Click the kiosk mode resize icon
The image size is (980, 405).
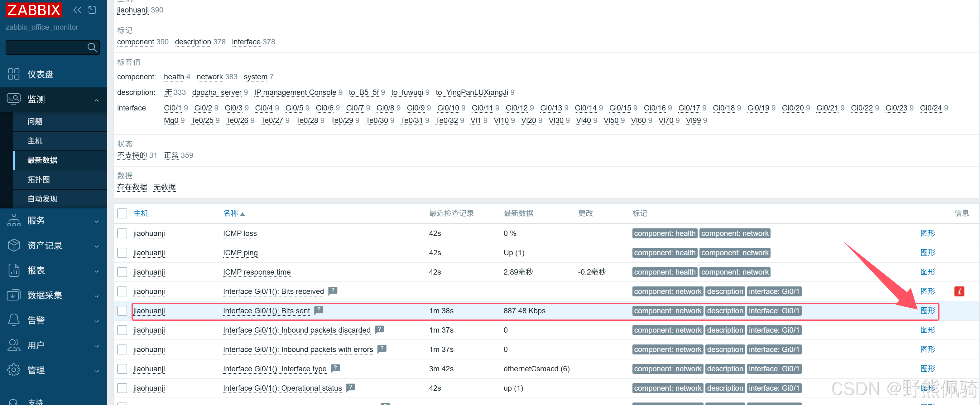(x=93, y=10)
